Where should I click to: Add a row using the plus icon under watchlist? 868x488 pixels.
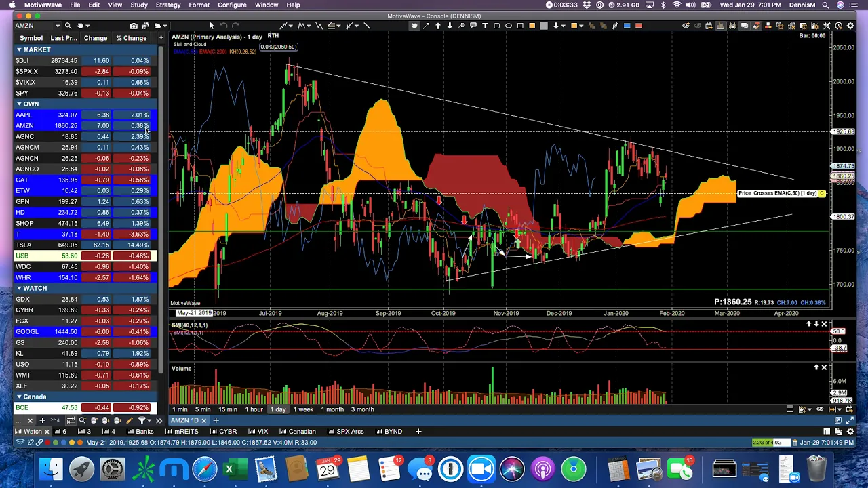coord(42,420)
